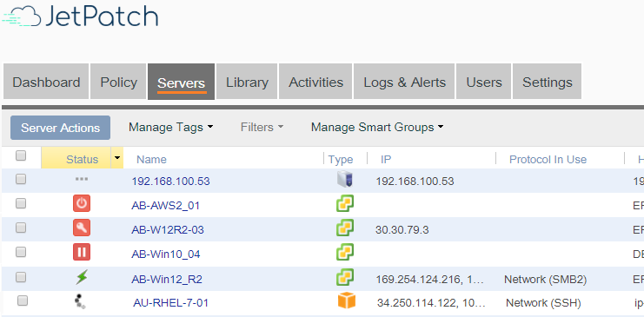Select the checkbox for AB-W12R2-03
Viewport: 644px width, 317px height.
click(21, 228)
